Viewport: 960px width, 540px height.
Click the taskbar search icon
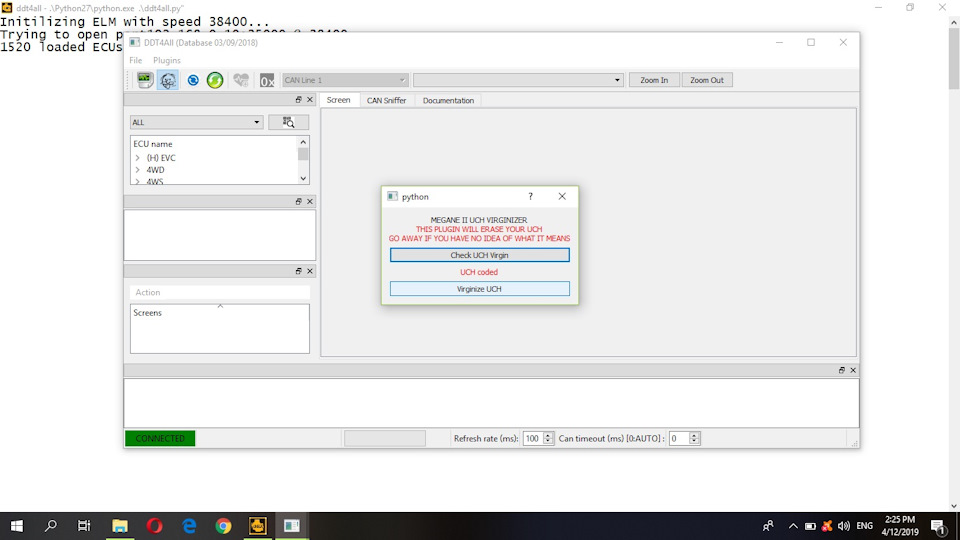pos(51,526)
